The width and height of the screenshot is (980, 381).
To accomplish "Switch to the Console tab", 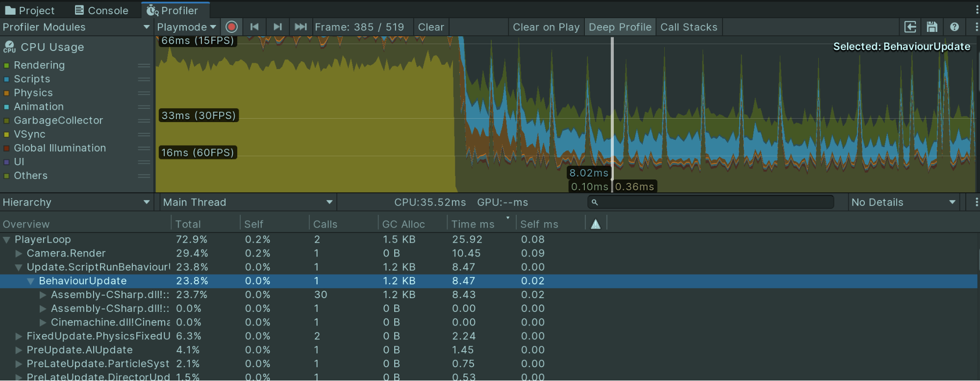I will click(x=101, y=10).
